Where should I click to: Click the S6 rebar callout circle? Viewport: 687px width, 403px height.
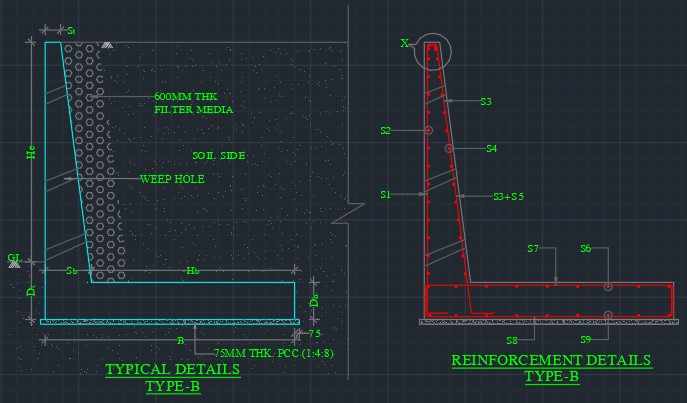(607, 286)
